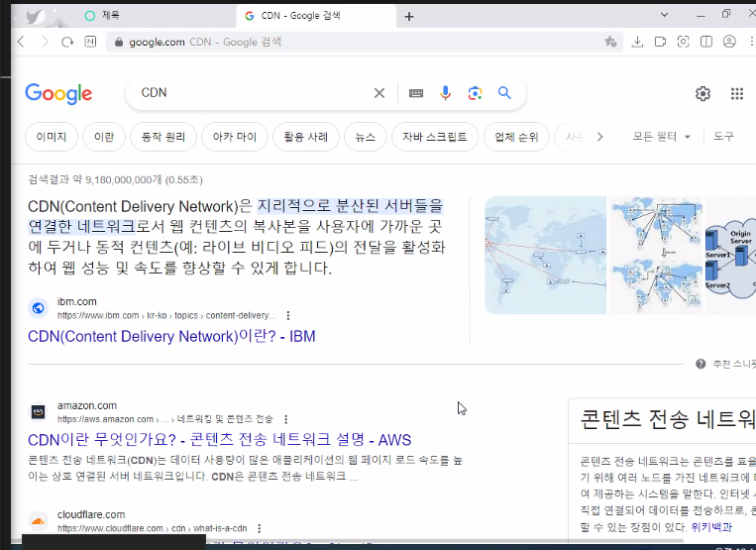Select the 아카 마이 filter chip
Screen dimensions: 756x550
234,137
